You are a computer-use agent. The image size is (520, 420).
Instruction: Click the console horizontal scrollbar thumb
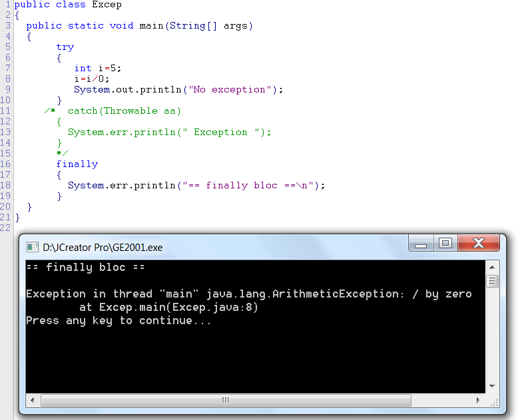(x=226, y=400)
